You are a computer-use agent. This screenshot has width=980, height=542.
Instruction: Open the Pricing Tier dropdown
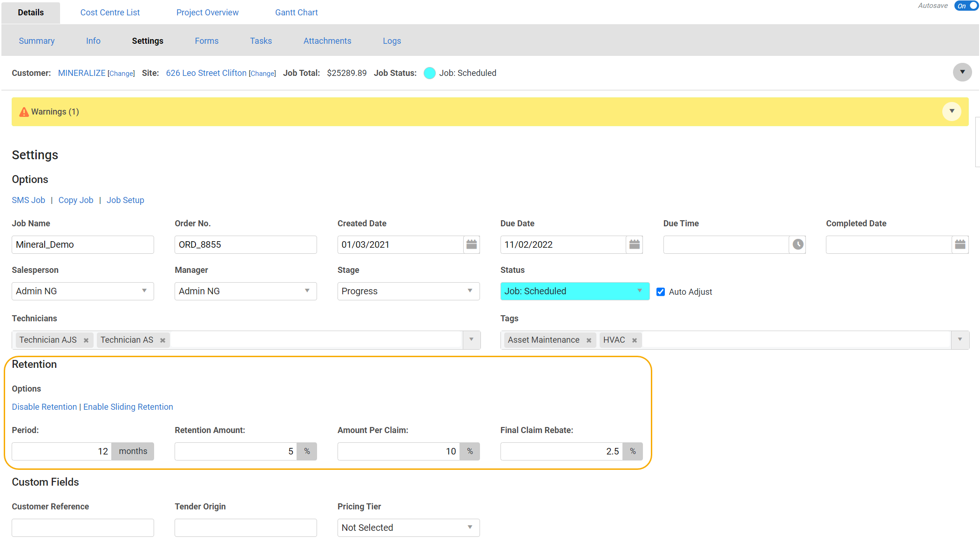(x=408, y=528)
